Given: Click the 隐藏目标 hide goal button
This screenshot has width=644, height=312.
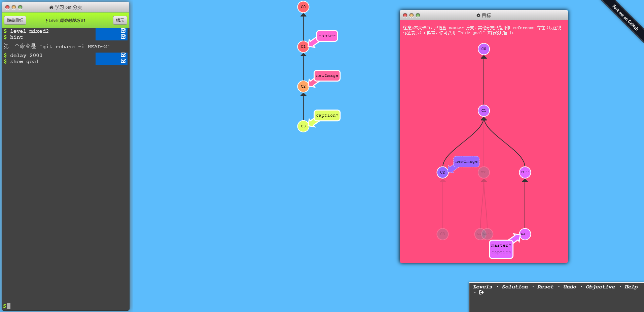Looking at the screenshot, I should (x=15, y=20).
